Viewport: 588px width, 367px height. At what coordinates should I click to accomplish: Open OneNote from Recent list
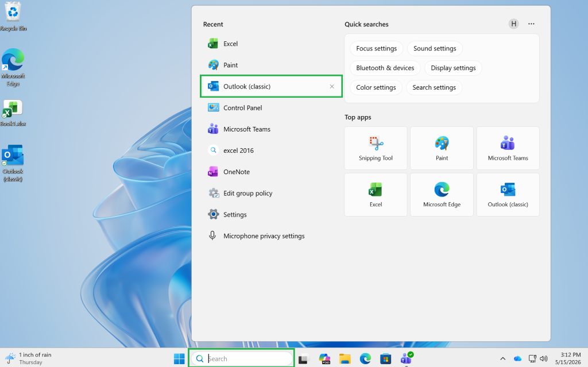(271, 172)
